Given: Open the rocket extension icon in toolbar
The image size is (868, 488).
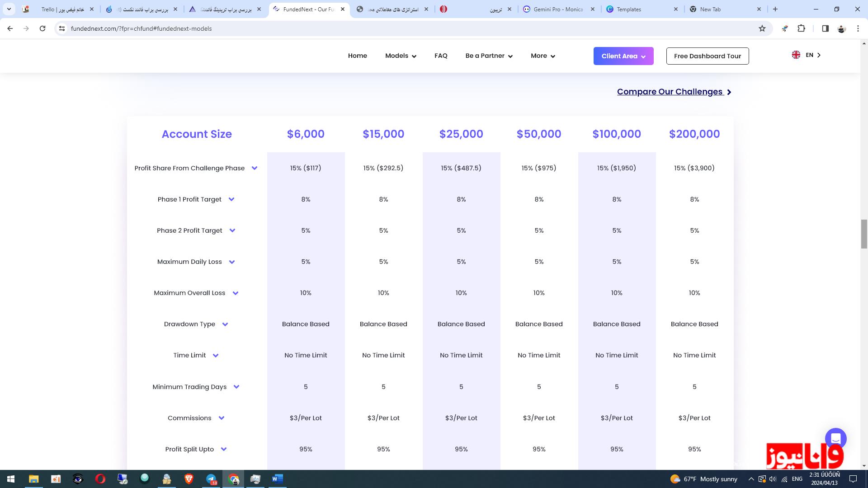Looking at the screenshot, I should pos(785,28).
